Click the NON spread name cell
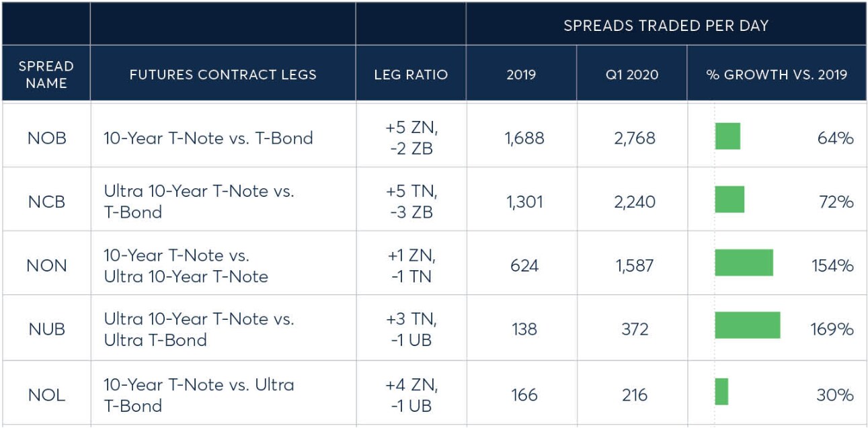 [x=46, y=265]
